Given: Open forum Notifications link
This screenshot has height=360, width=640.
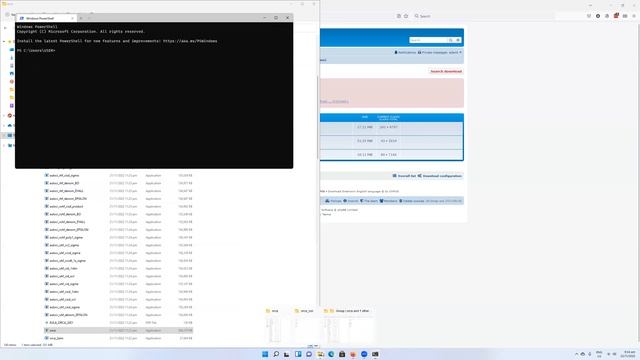Looking at the screenshot, I should pos(405,52).
